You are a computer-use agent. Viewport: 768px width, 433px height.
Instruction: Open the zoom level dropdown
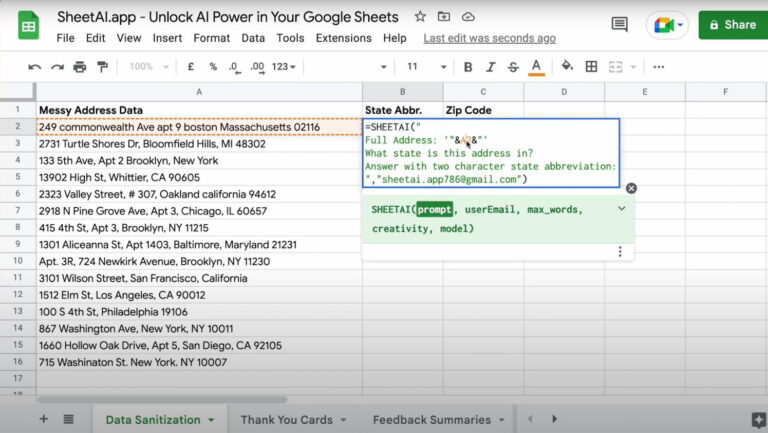148,67
